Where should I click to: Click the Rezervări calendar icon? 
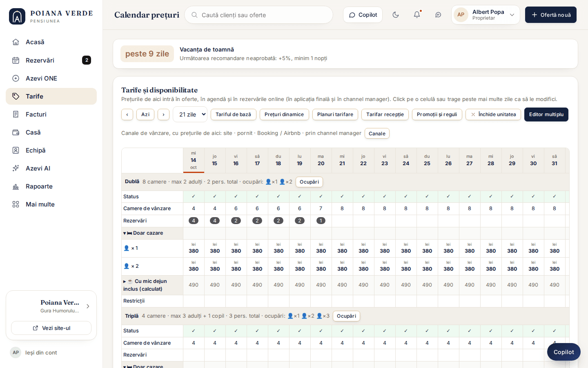click(x=16, y=60)
